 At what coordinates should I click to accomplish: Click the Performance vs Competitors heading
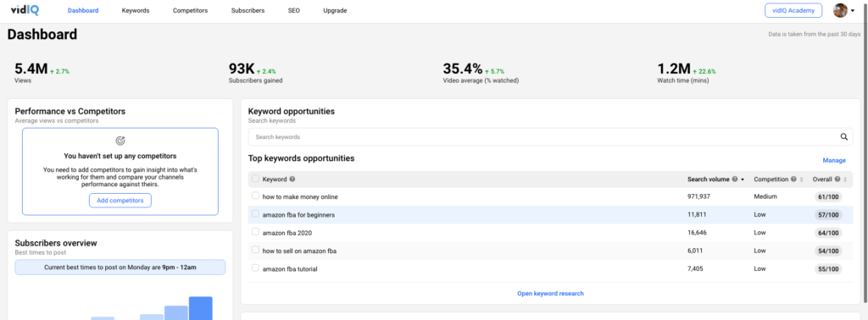pyautogui.click(x=70, y=111)
